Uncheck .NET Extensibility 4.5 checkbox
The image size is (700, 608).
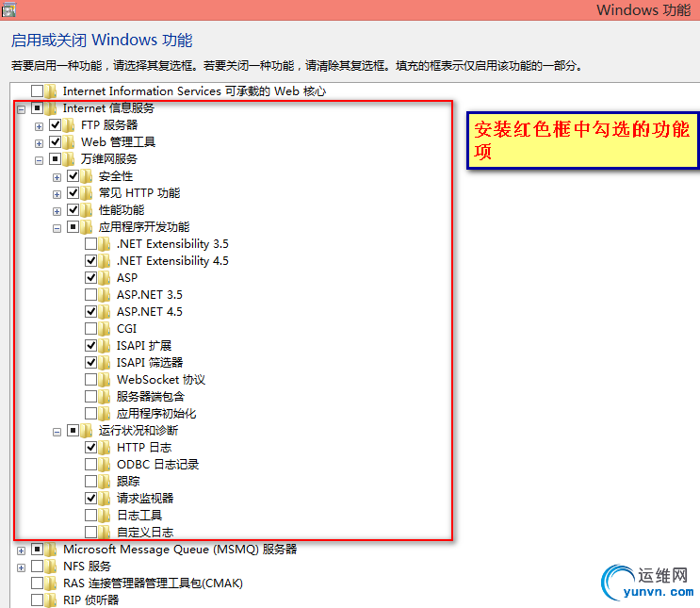tap(90, 260)
